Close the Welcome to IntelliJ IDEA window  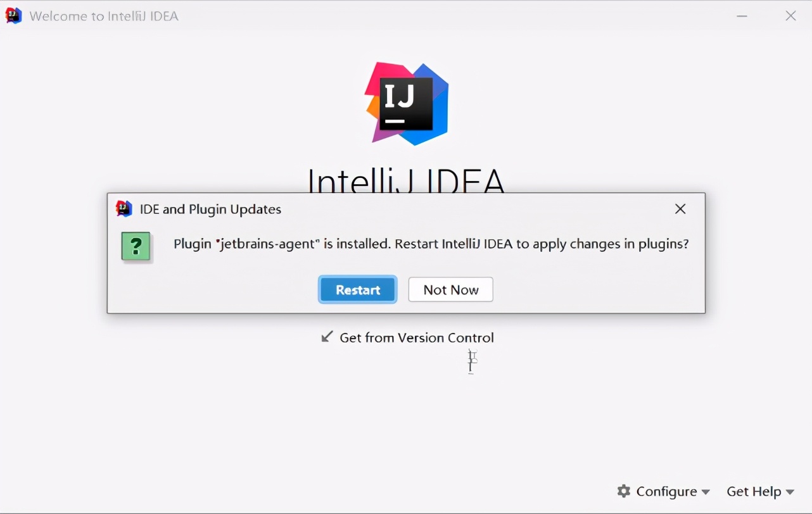click(790, 16)
